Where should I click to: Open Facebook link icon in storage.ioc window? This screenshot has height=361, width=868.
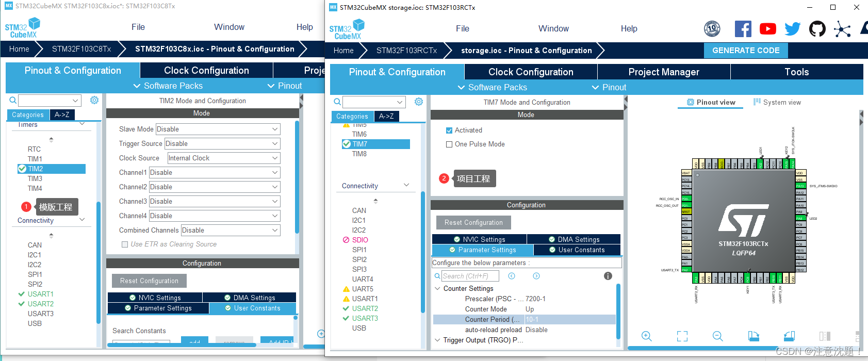(743, 29)
